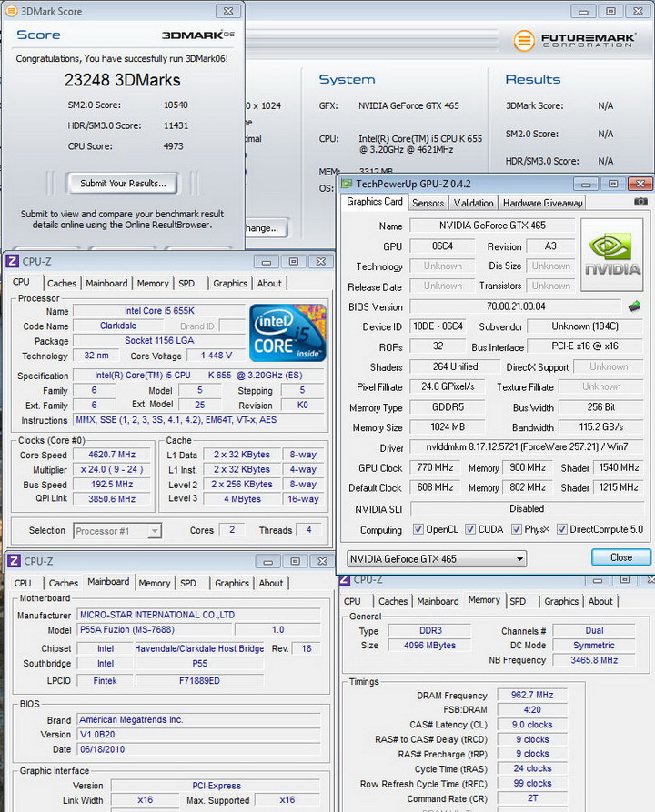Select About tab in CPU-Z Memory window
This screenshot has width=655, height=812.
pyautogui.click(x=600, y=601)
